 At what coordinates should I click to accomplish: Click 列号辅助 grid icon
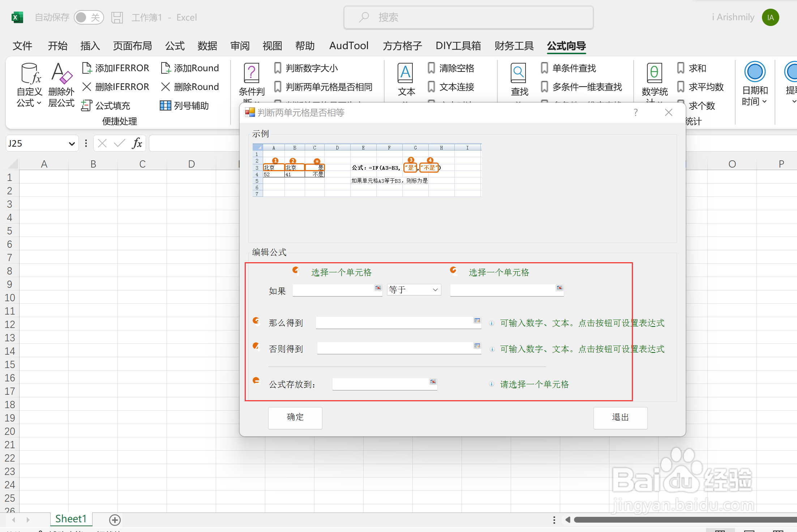(x=165, y=105)
